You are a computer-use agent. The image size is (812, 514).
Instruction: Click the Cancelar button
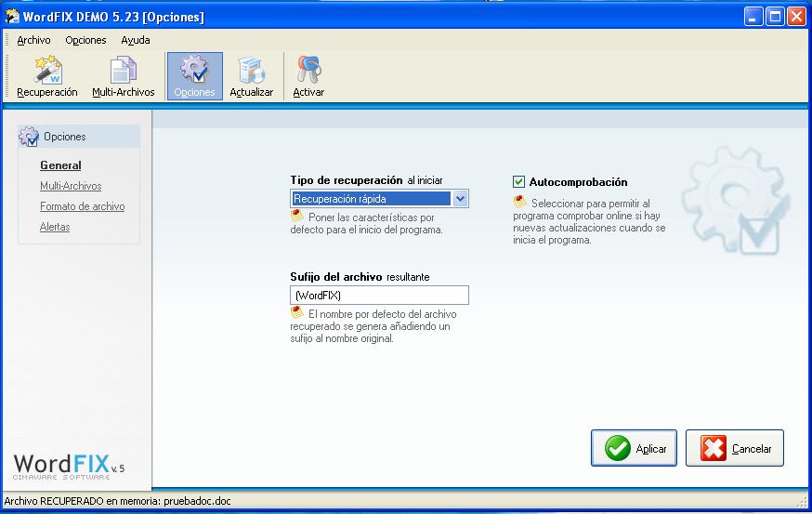(x=735, y=448)
